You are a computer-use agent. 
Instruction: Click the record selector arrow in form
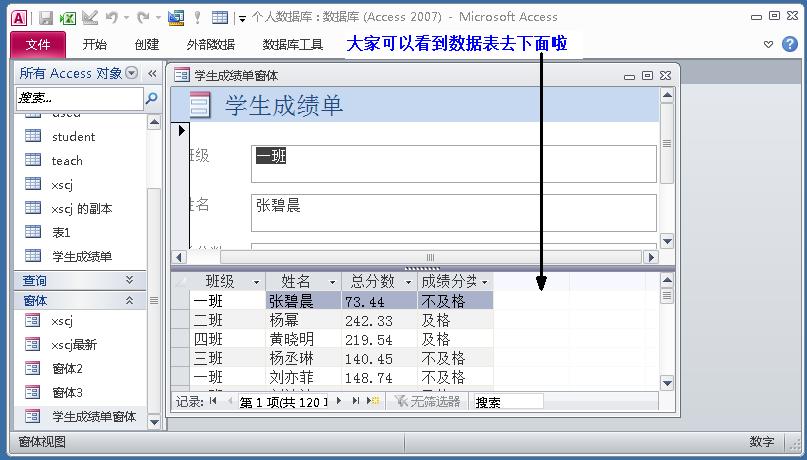(x=181, y=131)
